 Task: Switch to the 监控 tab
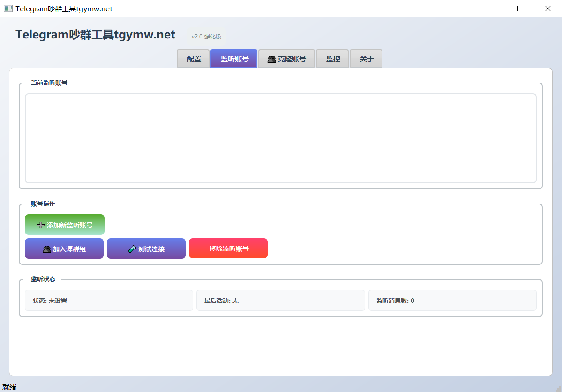pyautogui.click(x=333, y=59)
